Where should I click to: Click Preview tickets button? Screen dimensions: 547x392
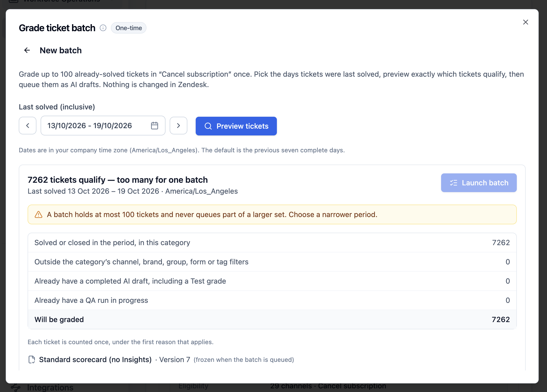pos(236,126)
